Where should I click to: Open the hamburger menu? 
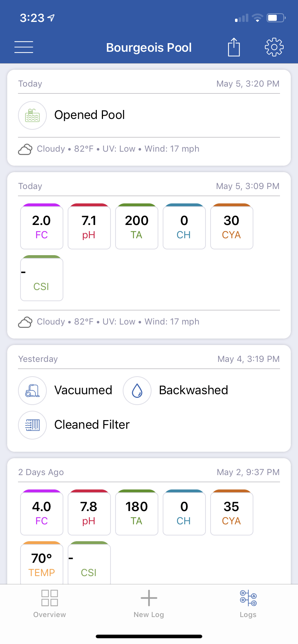click(x=24, y=47)
